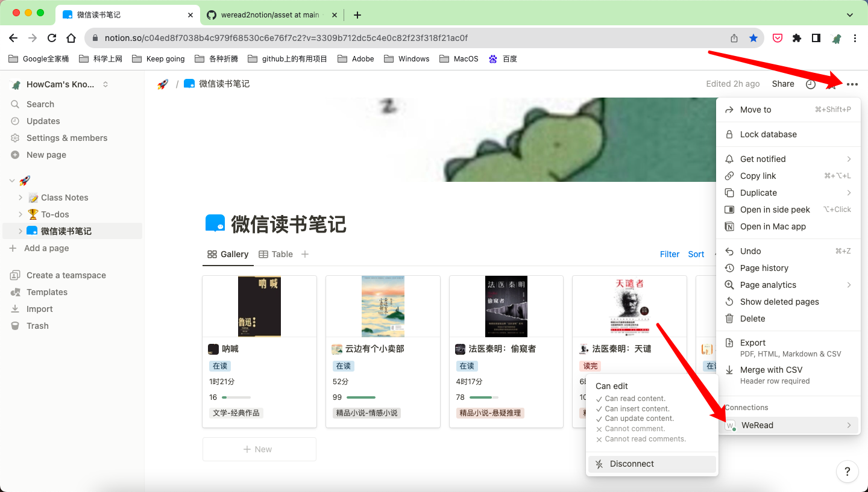Open Chrome three-dot menu
Image resolution: width=868 pixels, height=492 pixels.
click(855, 38)
